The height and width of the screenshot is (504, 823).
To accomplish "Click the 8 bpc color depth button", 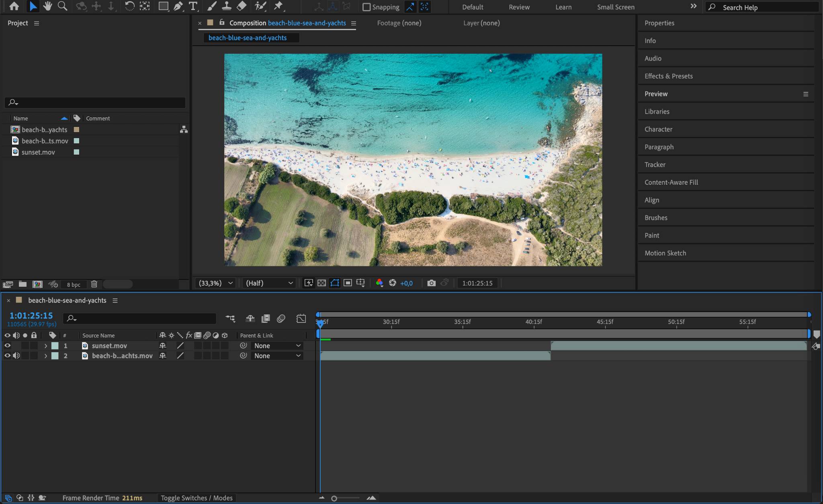I will coord(74,284).
